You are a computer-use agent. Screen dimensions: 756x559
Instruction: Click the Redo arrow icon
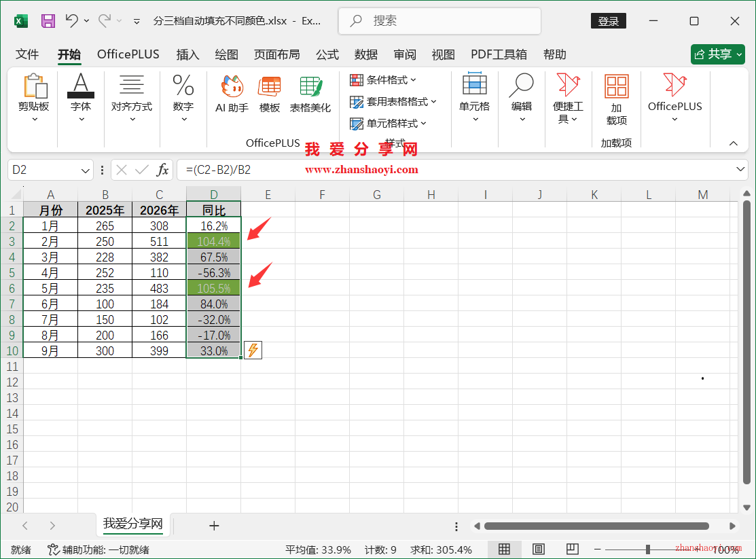[104, 21]
